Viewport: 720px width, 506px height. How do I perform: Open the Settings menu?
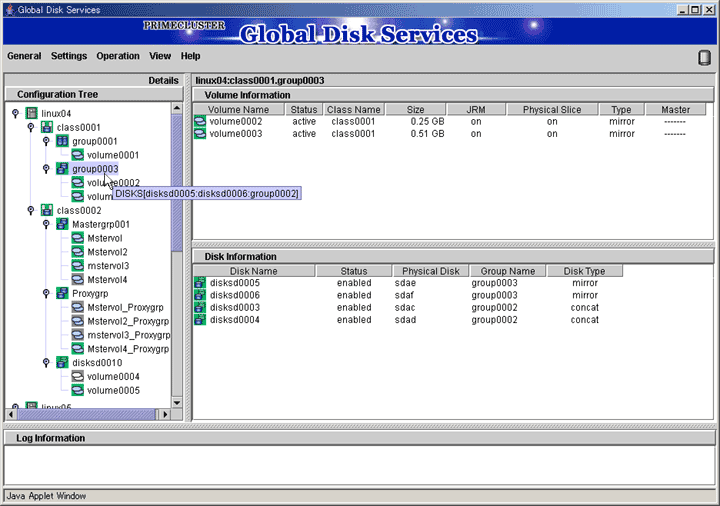69,56
